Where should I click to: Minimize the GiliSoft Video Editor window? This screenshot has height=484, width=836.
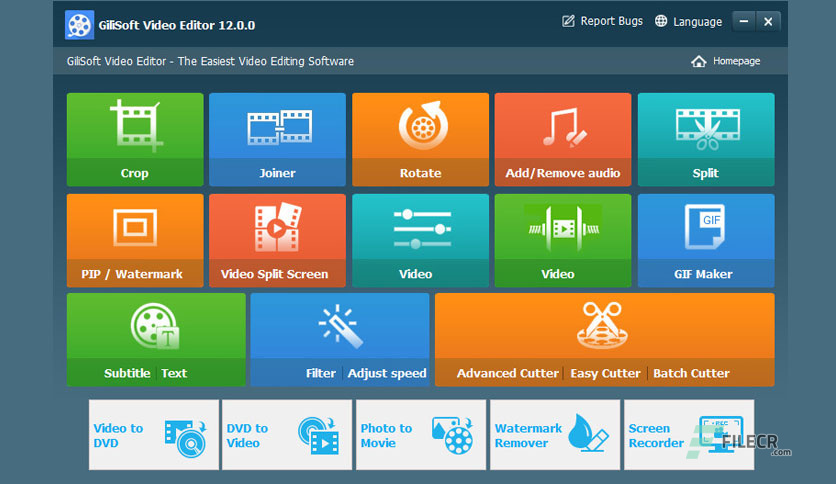click(744, 21)
